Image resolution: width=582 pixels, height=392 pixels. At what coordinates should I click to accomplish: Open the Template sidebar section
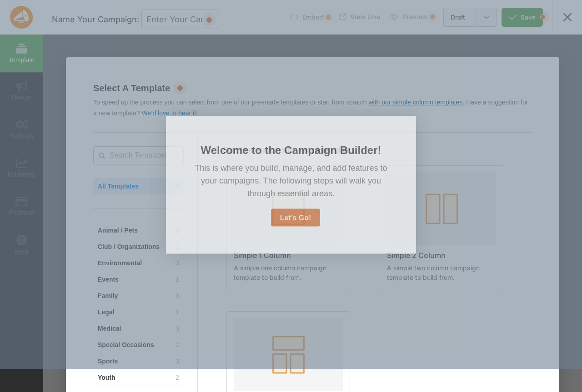pos(21,53)
